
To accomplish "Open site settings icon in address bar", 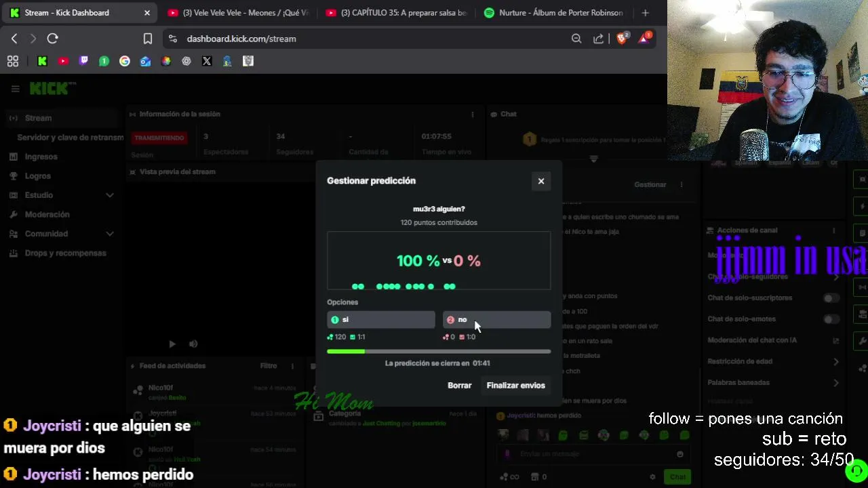I will (x=172, y=39).
